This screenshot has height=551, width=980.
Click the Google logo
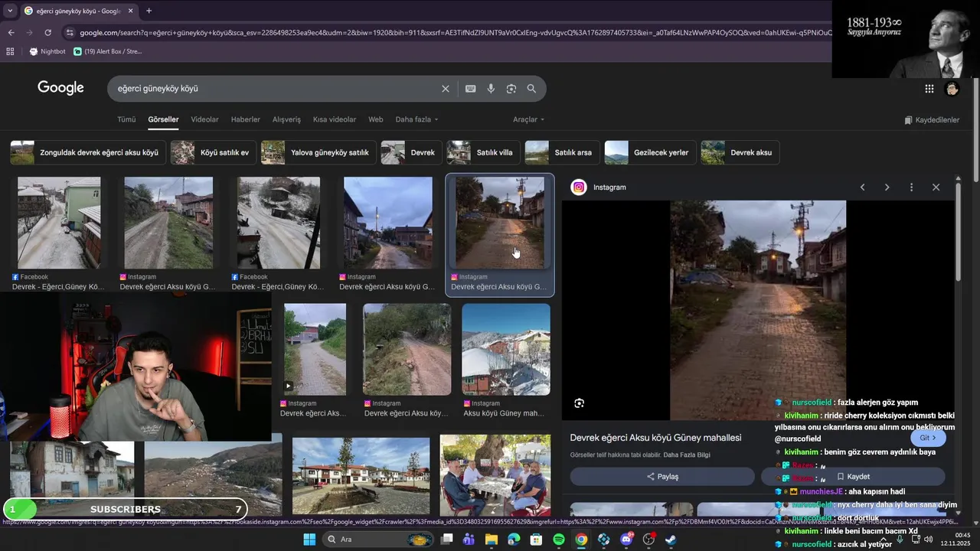pos(60,88)
